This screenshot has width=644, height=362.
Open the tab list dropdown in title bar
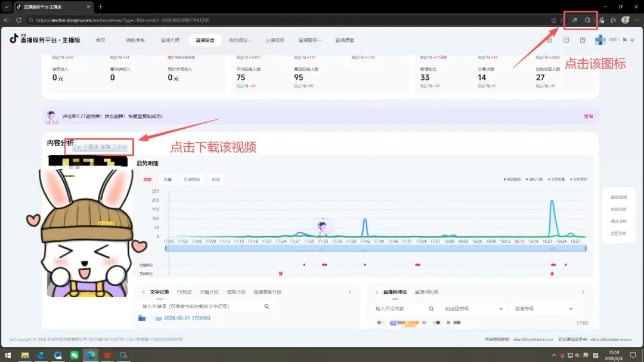pos(7,7)
